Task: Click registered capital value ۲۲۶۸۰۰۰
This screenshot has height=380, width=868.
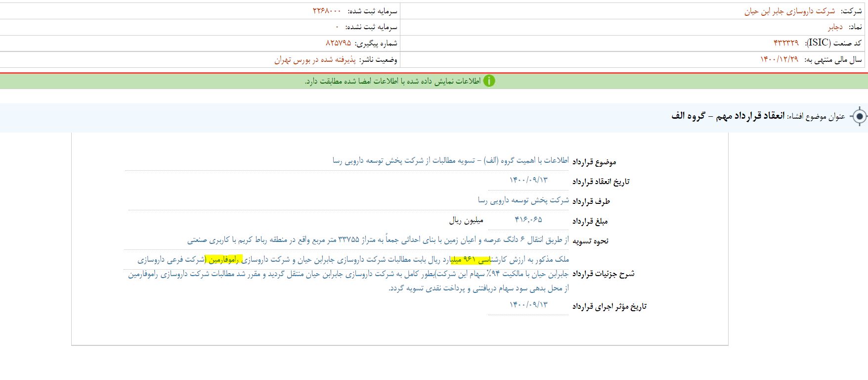Action: [x=327, y=11]
